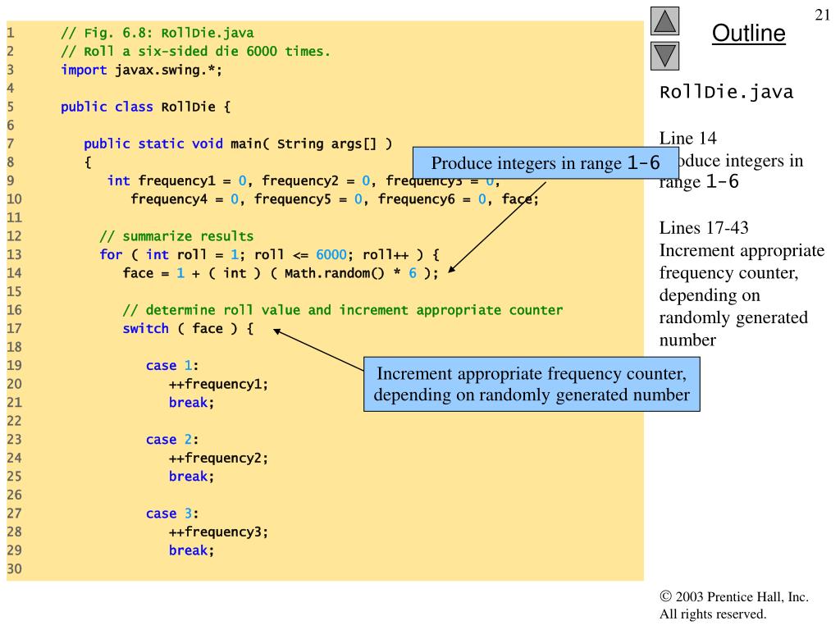Click the 'case 2:' line
840x630 pixels.
172,440
